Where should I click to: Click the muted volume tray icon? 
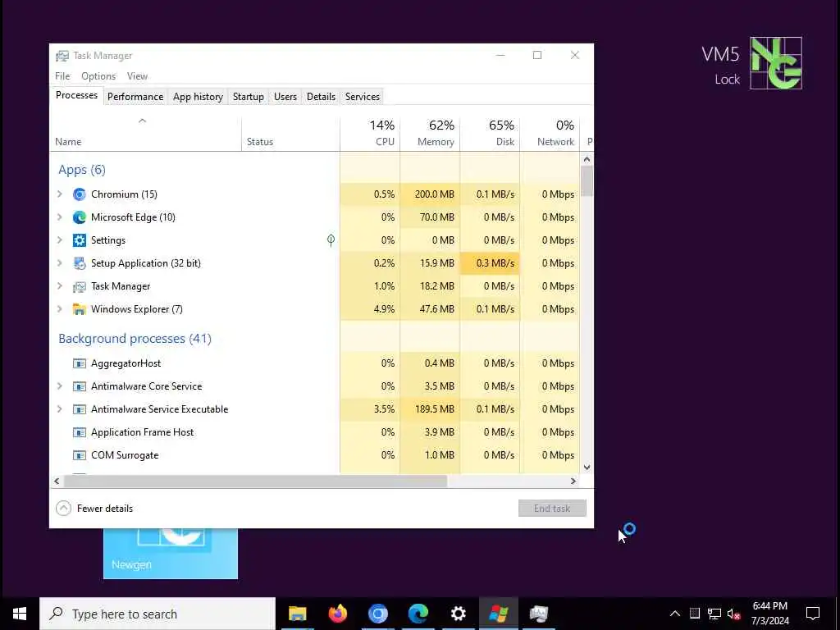point(734,614)
